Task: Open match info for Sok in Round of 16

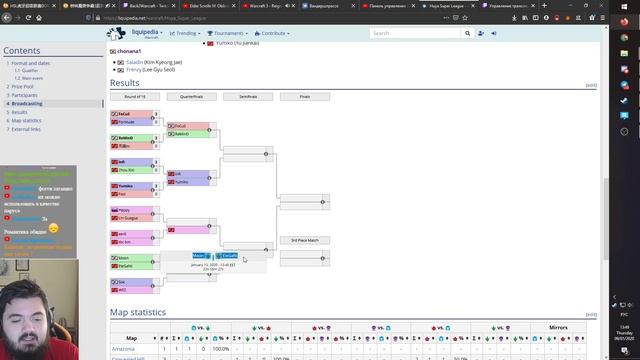Action: pyautogui.click(x=153, y=286)
